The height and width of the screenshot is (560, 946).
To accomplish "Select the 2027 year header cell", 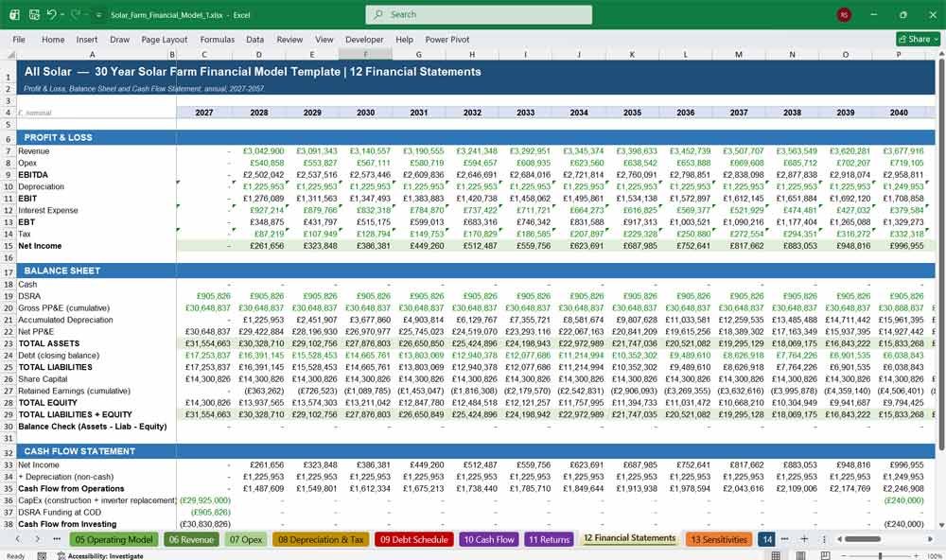I will click(204, 113).
